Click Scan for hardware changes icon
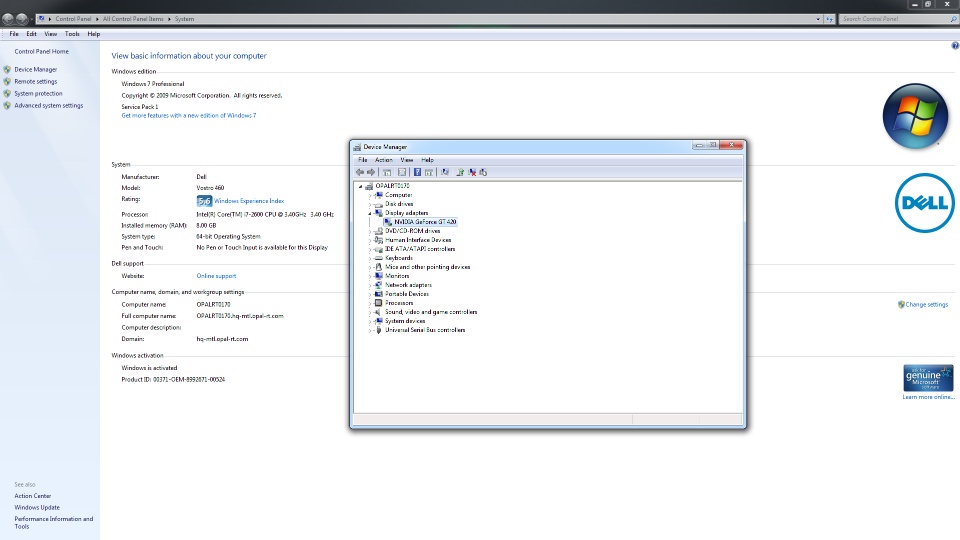 (445, 173)
